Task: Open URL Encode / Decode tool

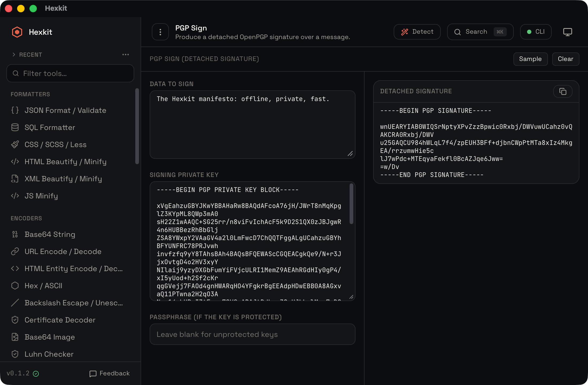Action: point(70,251)
